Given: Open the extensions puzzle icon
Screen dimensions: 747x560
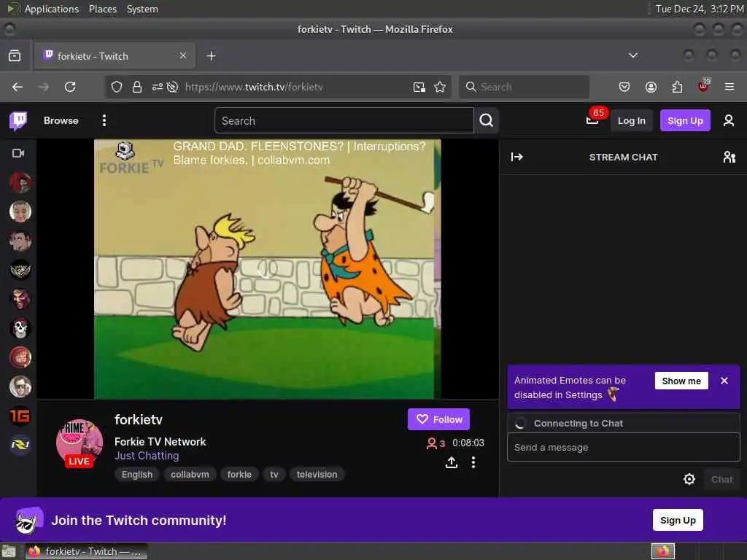Looking at the screenshot, I should pyautogui.click(x=677, y=87).
